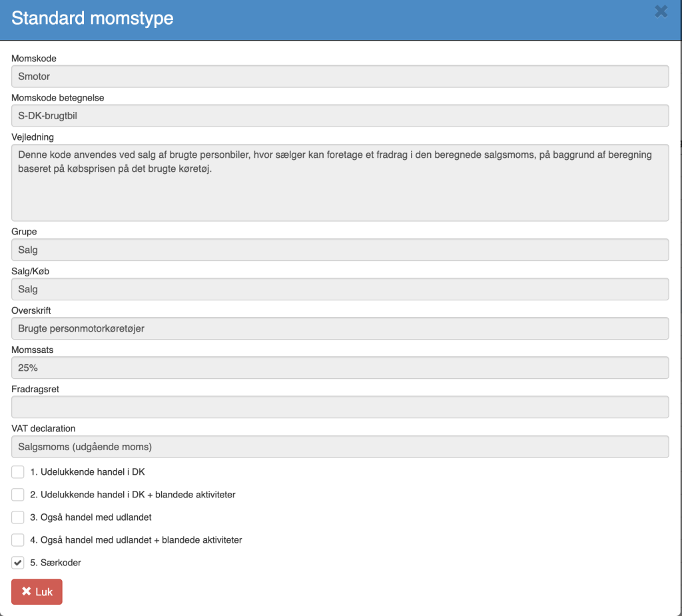Click the 'Vejledning' label
Image resolution: width=682 pixels, height=616 pixels.
(x=33, y=137)
